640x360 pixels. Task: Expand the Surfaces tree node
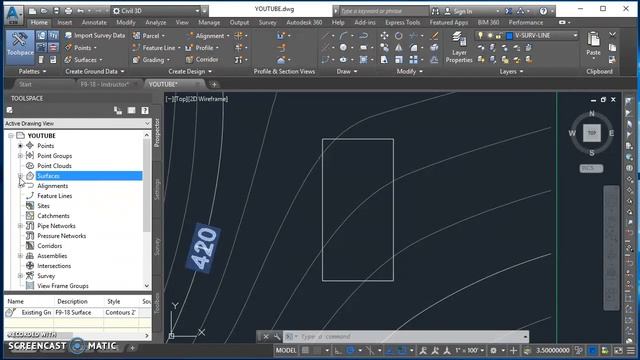click(x=20, y=176)
